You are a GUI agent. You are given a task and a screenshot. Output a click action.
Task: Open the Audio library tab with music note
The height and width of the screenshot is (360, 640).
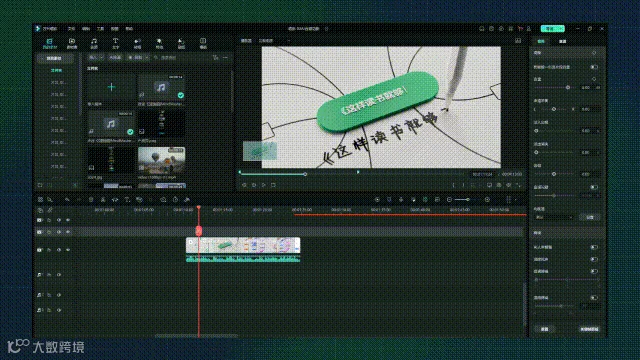click(x=94, y=43)
